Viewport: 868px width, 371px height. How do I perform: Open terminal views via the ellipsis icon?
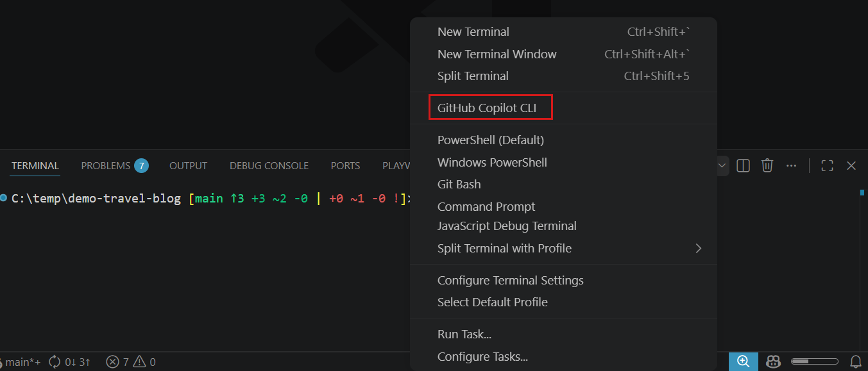791,165
